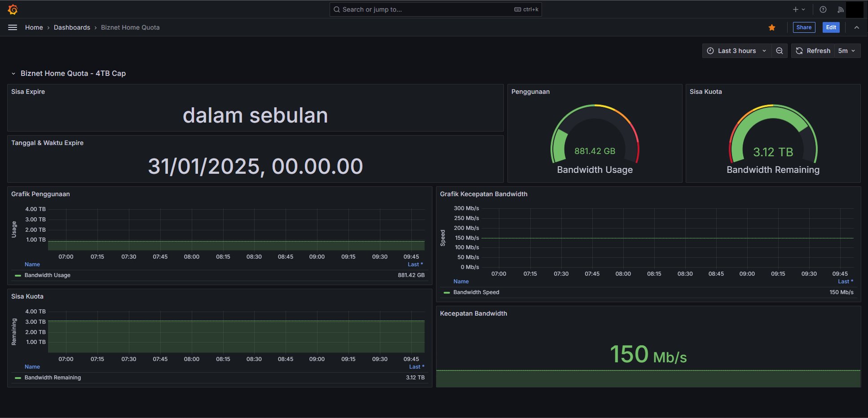Click the Kecepatan Bandwidth panel title
This screenshot has height=418, width=868.
(x=473, y=313)
